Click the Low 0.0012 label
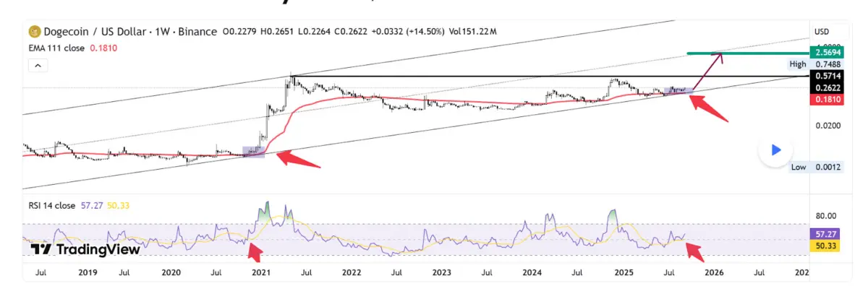868x286 pixels. (816, 167)
